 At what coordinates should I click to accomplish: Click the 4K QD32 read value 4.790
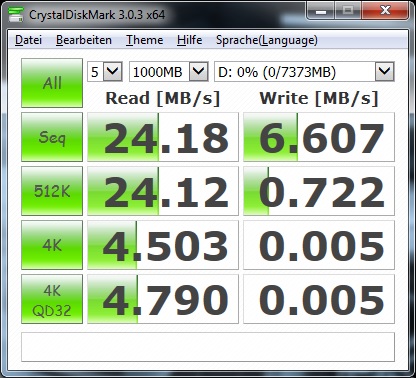click(163, 299)
